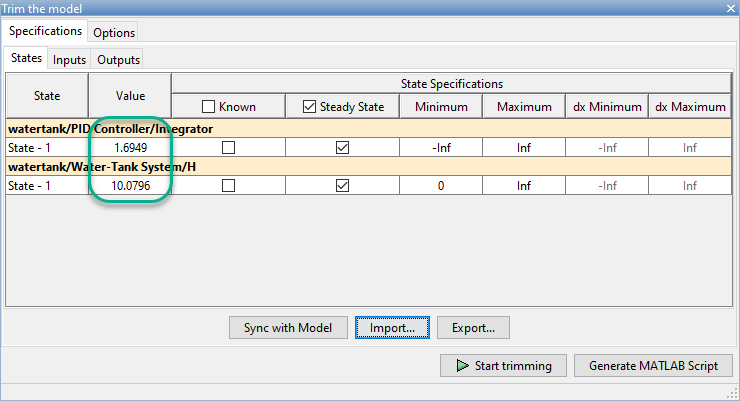Open the Specifications tab
This screenshot has width=740, height=401.
pos(45,32)
